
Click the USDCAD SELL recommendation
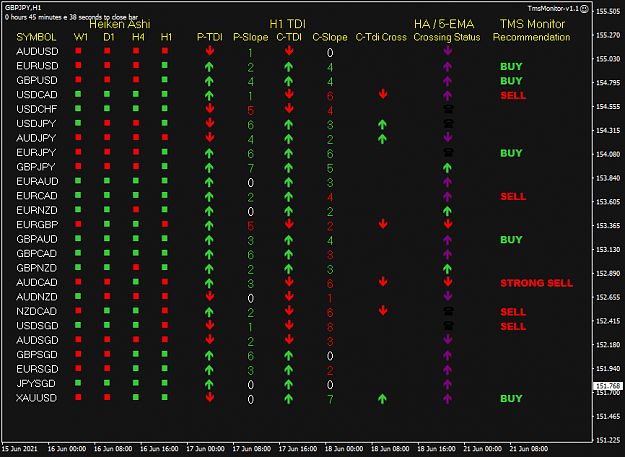[513, 96]
